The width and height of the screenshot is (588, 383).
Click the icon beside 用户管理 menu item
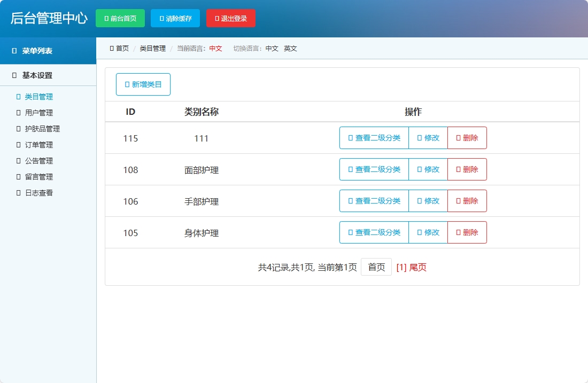tap(19, 113)
